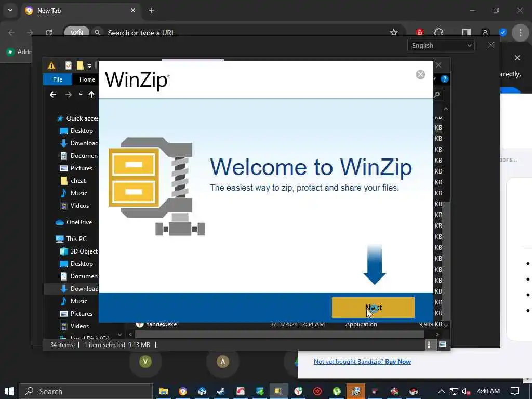Open Pictures under Quick access
This screenshot has width=532, height=399.
pos(76,168)
